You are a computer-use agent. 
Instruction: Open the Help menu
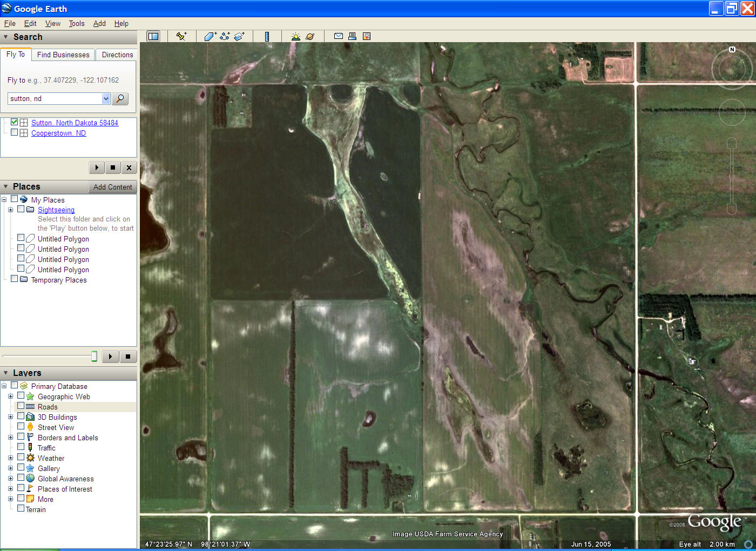point(122,23)
